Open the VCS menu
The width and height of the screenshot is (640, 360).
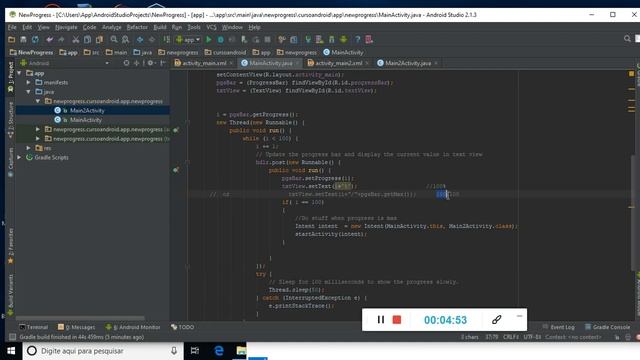211,27
